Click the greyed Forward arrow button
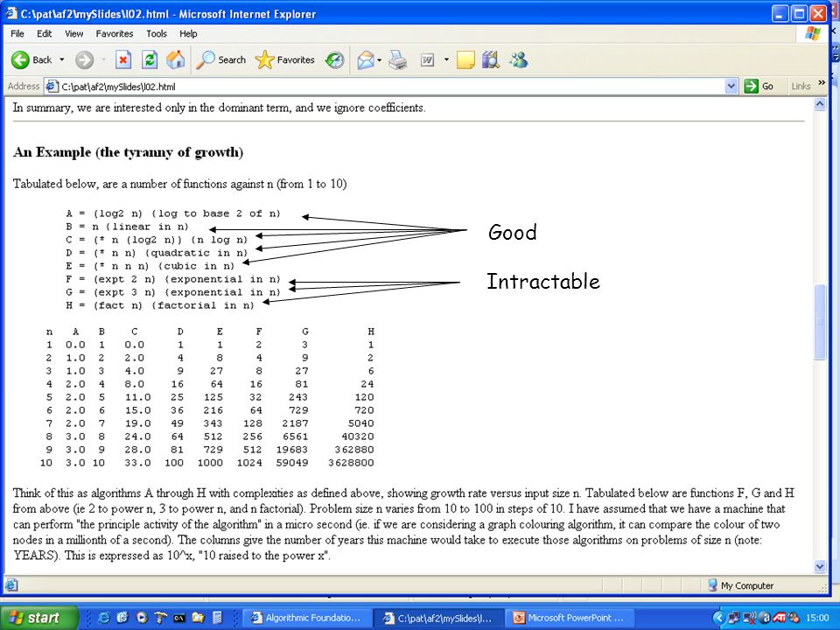 point(84,60)
